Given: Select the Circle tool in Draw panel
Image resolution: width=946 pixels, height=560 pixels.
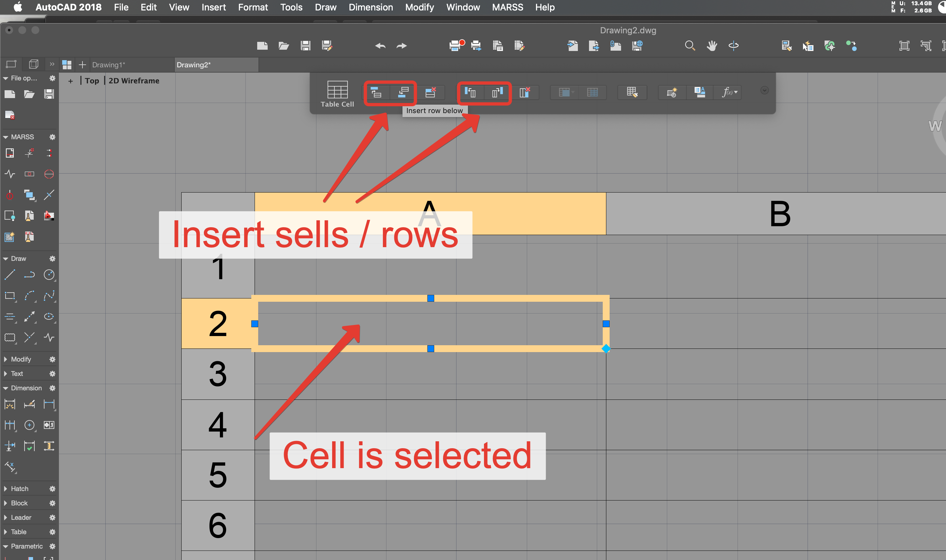Looking at the screenshot, I should coord(49,275).
